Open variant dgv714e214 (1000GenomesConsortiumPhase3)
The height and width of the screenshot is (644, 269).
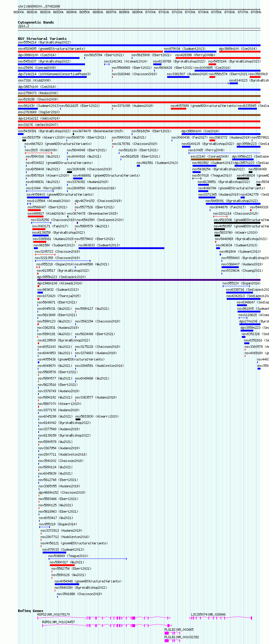[52, 77]
